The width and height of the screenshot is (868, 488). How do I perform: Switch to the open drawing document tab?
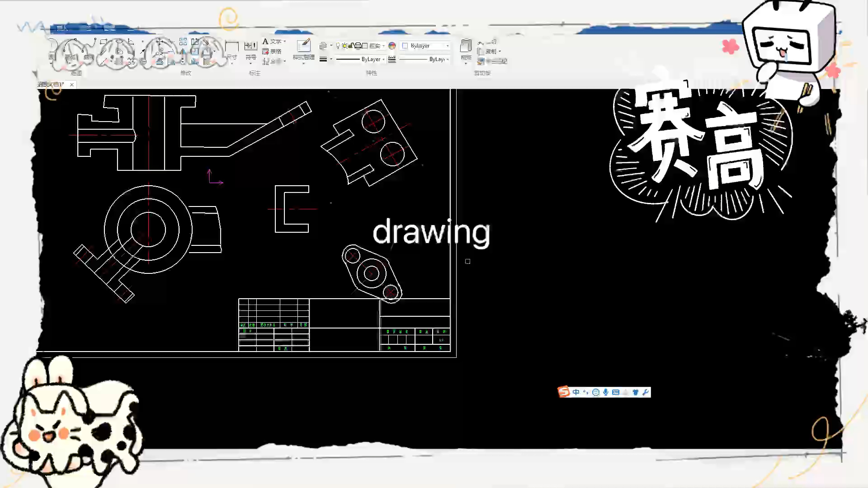(x=51, y=84)
